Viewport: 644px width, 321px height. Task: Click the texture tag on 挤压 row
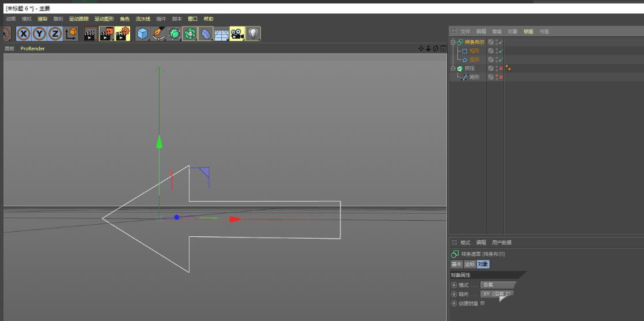pyautogui.click(x=509, y=68)
